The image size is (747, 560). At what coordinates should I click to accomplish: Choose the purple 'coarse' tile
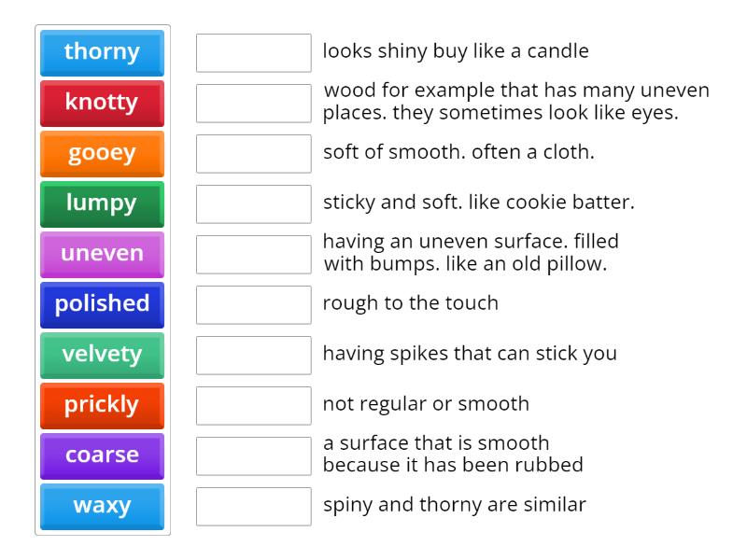click(102, 455)
